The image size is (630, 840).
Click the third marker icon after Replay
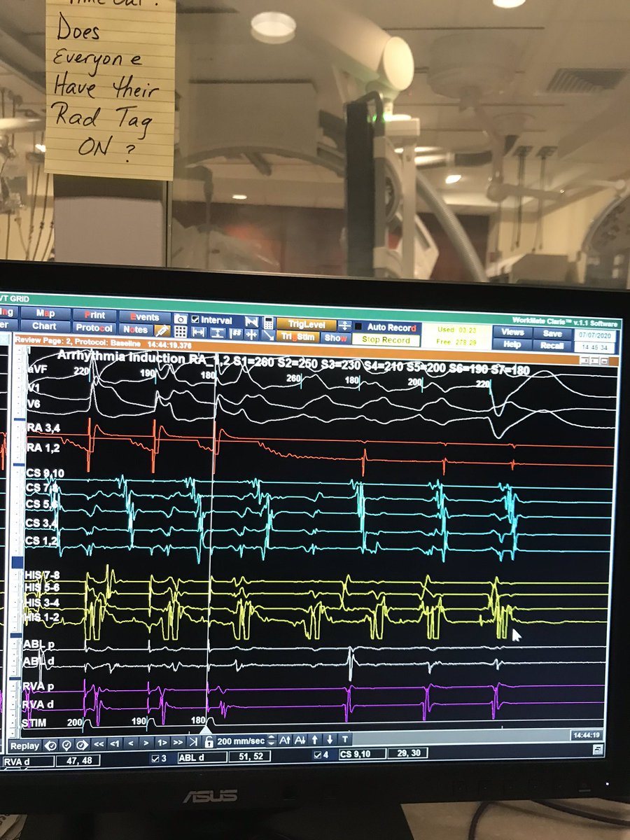82,745
